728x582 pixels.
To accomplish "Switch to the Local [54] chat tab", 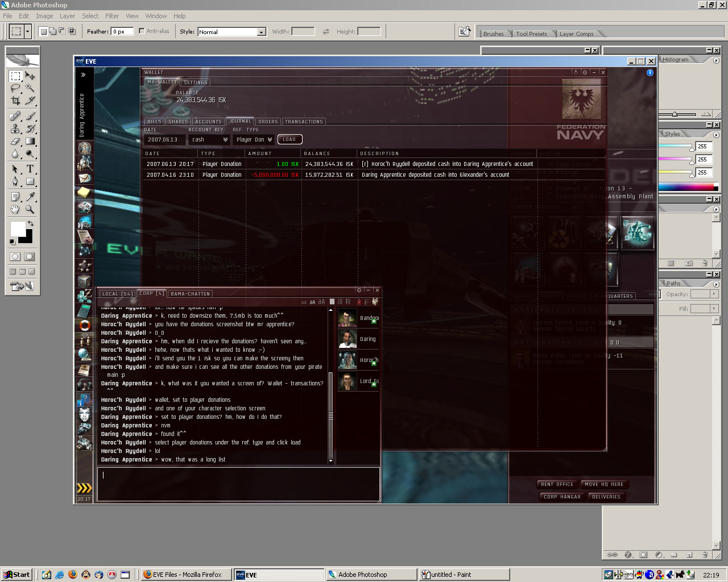I will pos(117,294).
